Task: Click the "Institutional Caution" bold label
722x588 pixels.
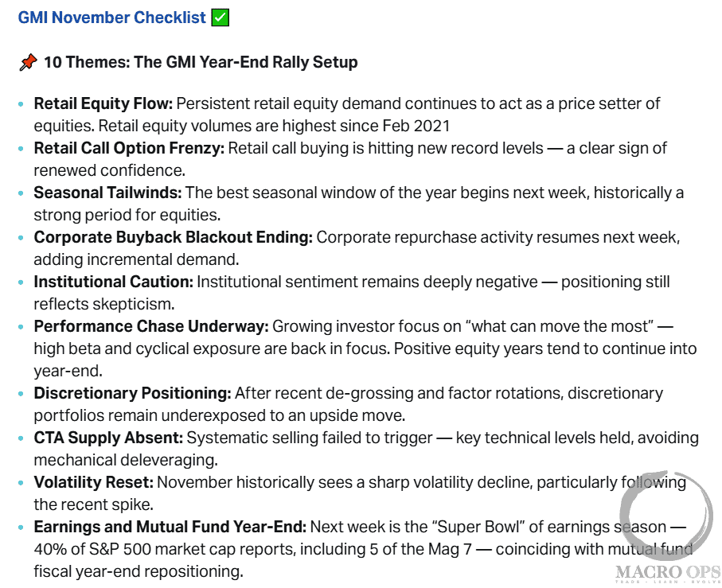Action: (113, 282)
